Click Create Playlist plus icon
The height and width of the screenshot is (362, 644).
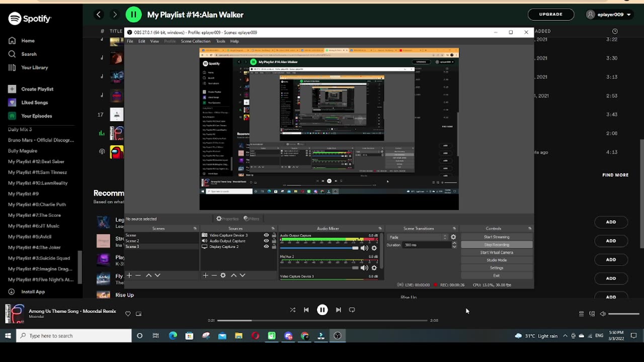tap(12, 89)
